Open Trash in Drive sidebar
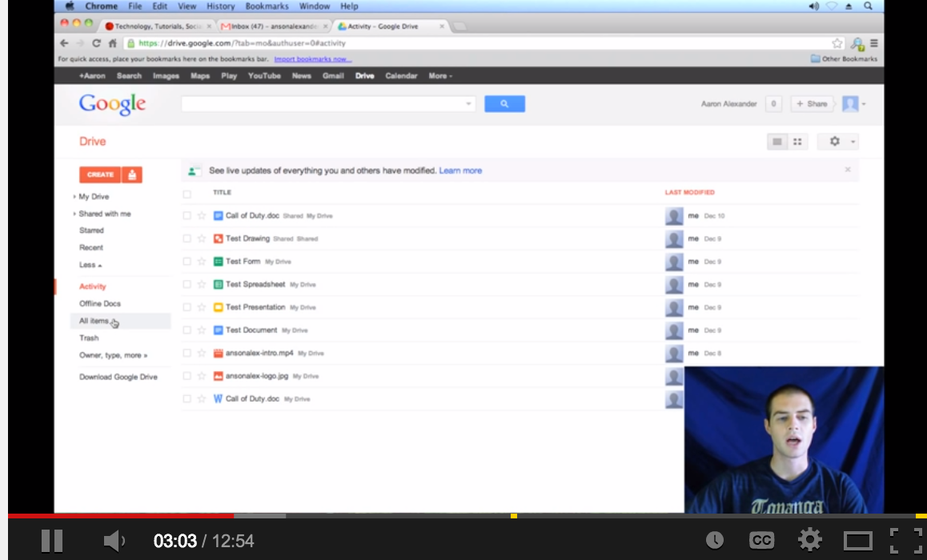 click(x=89, y=338)
